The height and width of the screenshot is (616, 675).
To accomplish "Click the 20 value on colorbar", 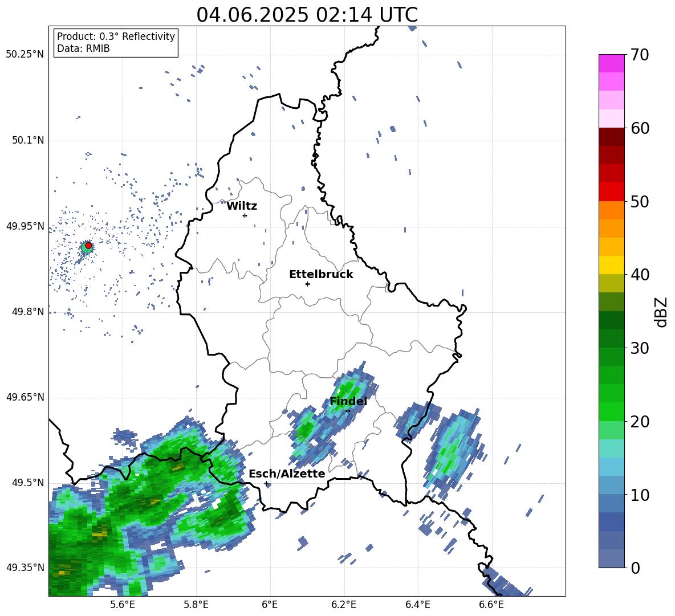I will click(x=640, y=421).
